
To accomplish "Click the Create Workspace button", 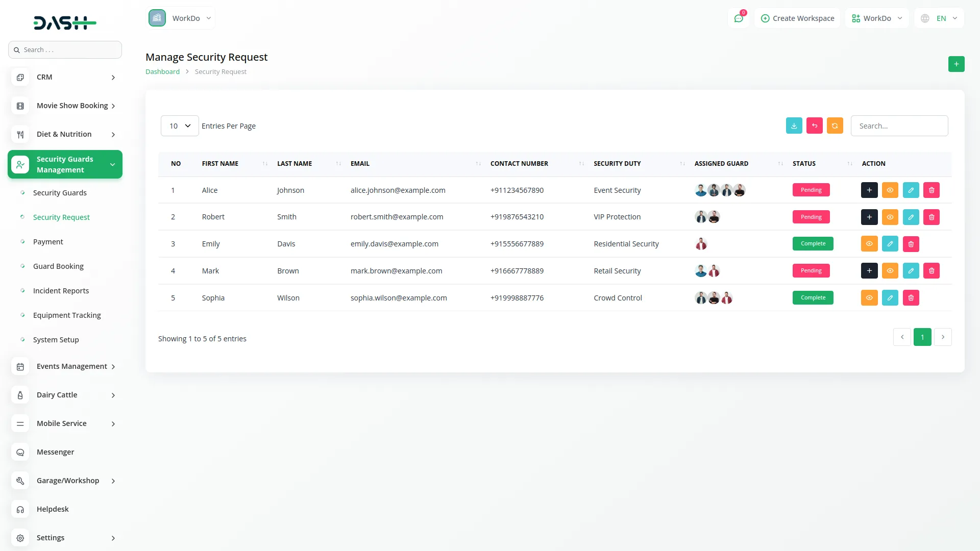I will point(797,18).
